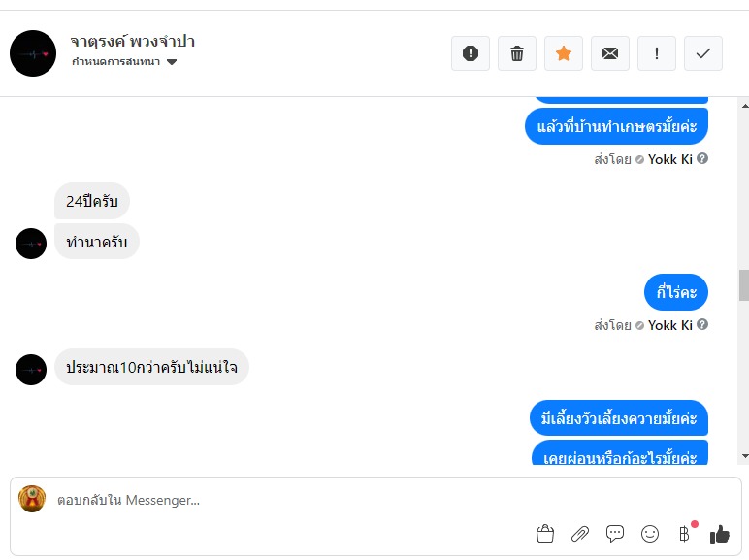
Task: Toggle the exclamation priority flag
Action: (657, 53)
